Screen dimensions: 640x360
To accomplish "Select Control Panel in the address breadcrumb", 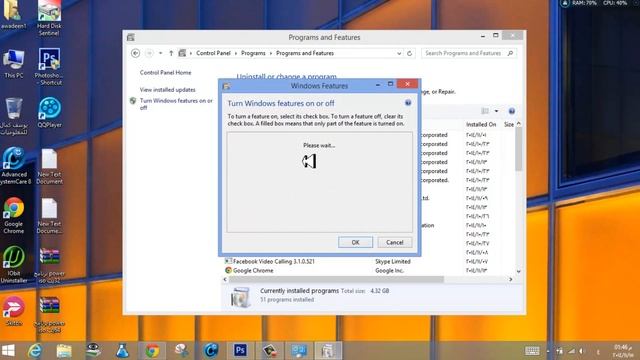I will point(213,53).
